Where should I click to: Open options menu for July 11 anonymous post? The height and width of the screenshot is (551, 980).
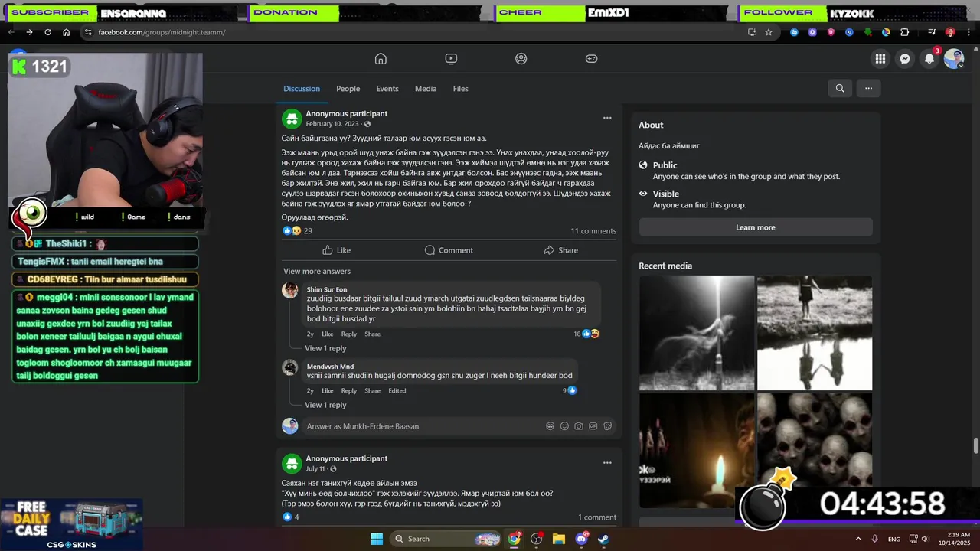tap(607, 463)
